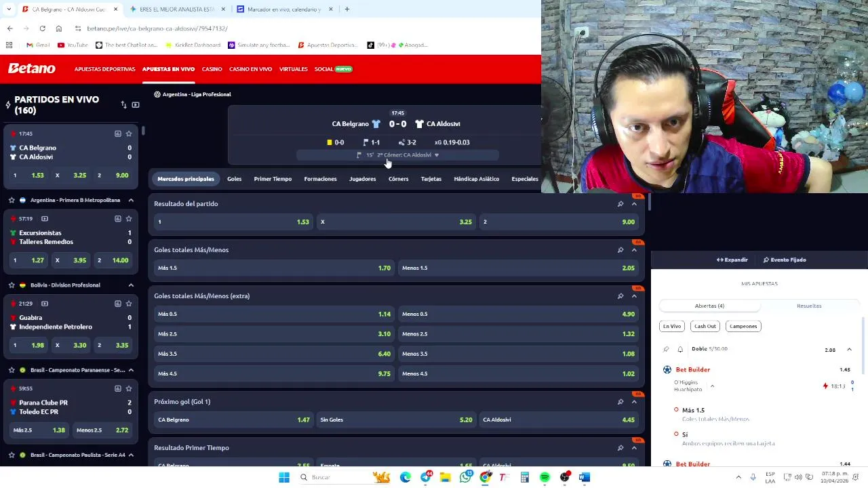
Task: Pin the Resultado Primer Tiempo market
Action: 620,448
